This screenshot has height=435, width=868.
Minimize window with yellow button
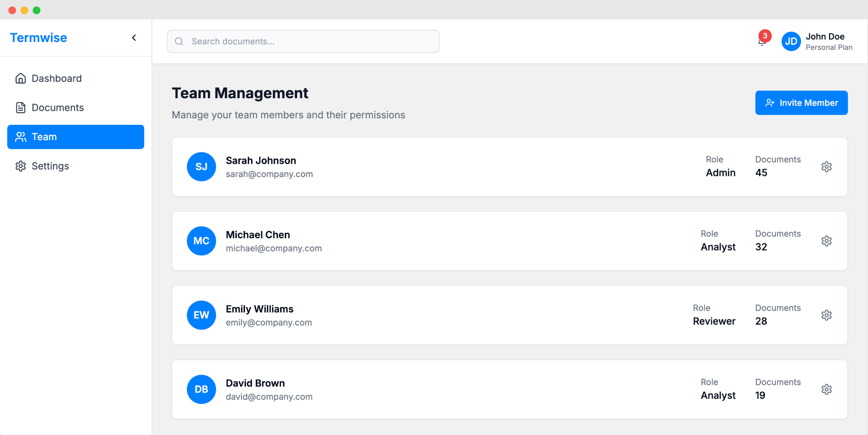[x=24, y=10]
